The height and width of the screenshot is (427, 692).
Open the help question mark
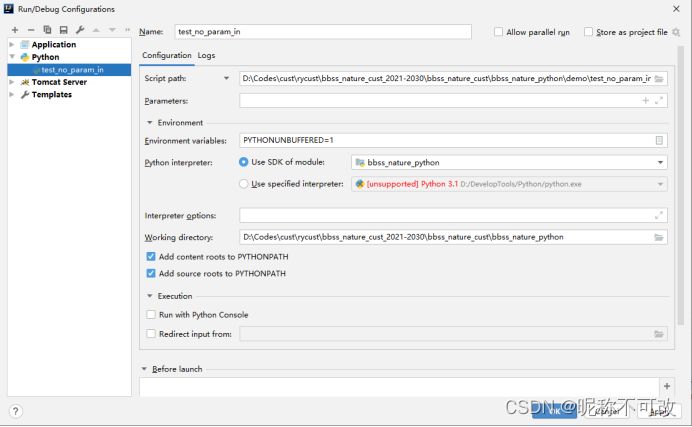tap(16, 411)
